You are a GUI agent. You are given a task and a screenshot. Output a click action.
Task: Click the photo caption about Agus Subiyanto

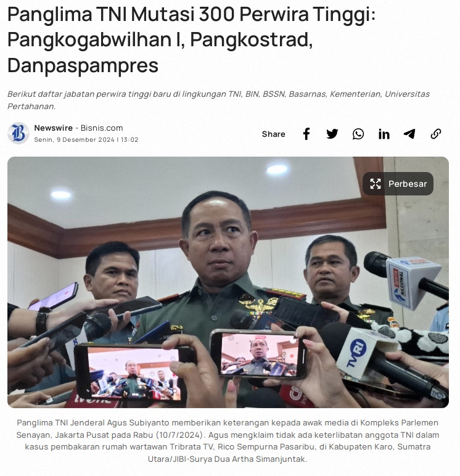tap(228, 441)
